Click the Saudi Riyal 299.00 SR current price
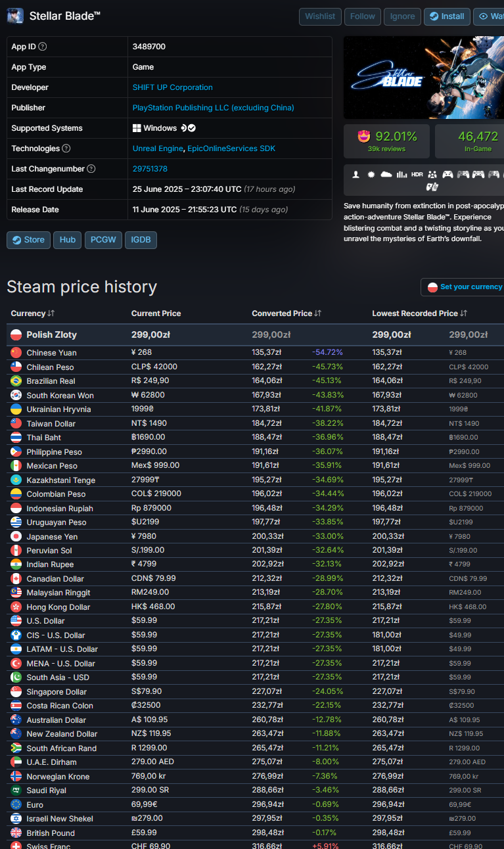The image size is (504, 849). coord(149,791)
